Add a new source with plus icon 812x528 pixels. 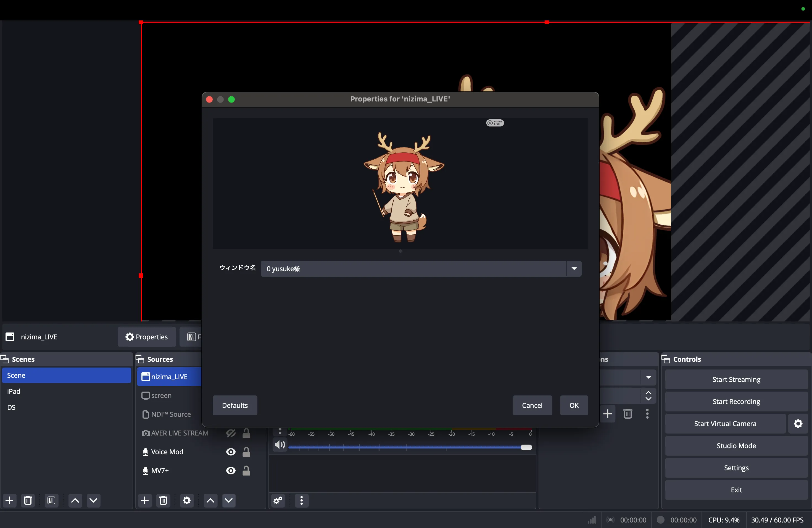pyautogui.click(x=145, y=500)
